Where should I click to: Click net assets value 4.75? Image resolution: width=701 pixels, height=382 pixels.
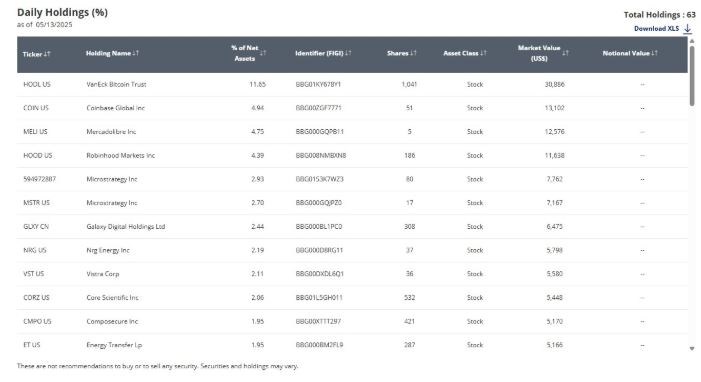[x=258, y=132]
